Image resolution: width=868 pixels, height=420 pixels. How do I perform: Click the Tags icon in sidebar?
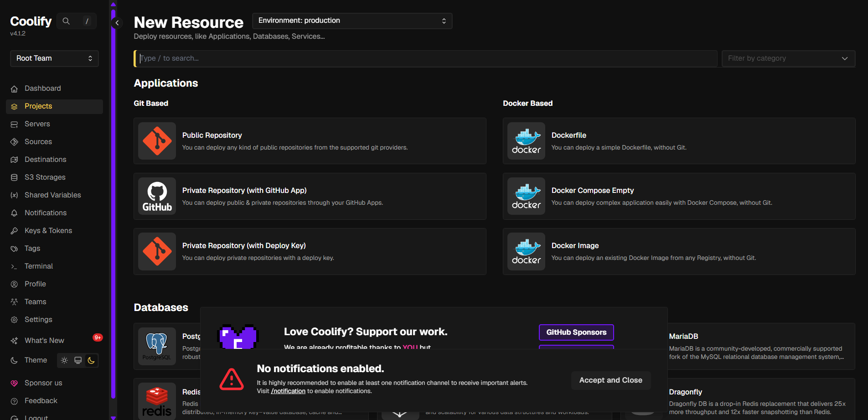14,249
